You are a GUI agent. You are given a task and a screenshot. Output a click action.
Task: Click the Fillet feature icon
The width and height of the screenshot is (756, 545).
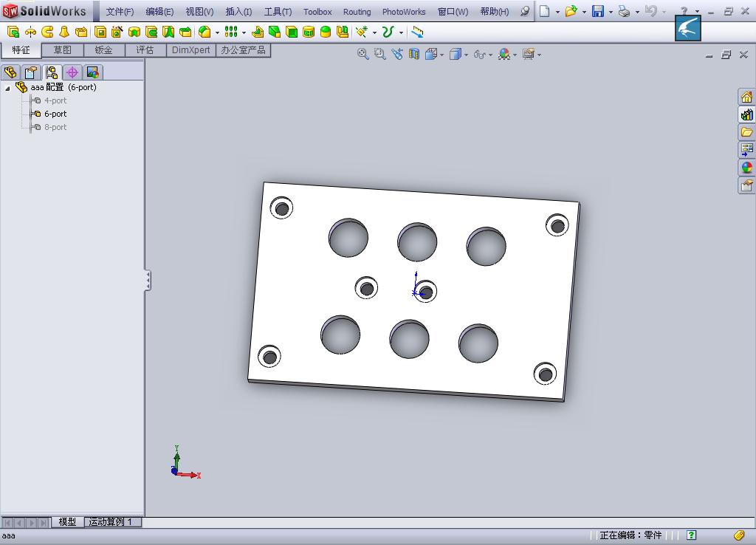pyautogui.click(x=205, y=32)
